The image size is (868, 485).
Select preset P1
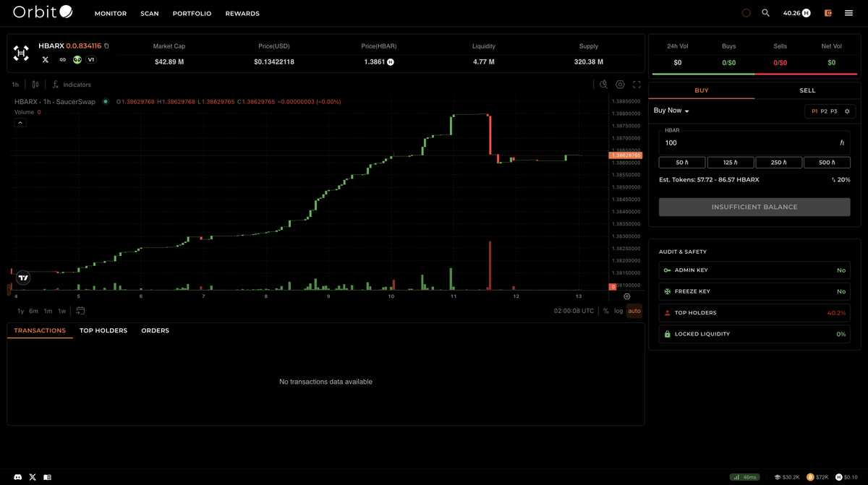[814, 111]
